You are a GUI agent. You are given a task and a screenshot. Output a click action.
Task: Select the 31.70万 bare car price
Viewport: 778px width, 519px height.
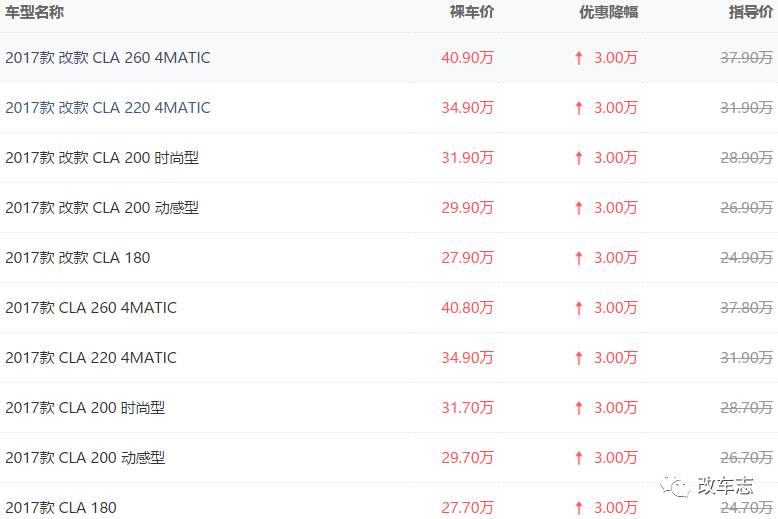[467, 408]
